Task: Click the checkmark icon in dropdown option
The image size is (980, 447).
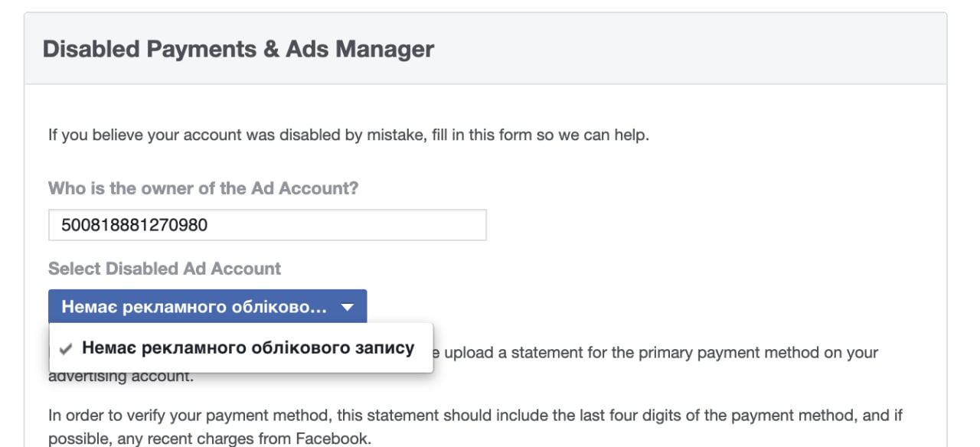Action: [x=67, y=349]
